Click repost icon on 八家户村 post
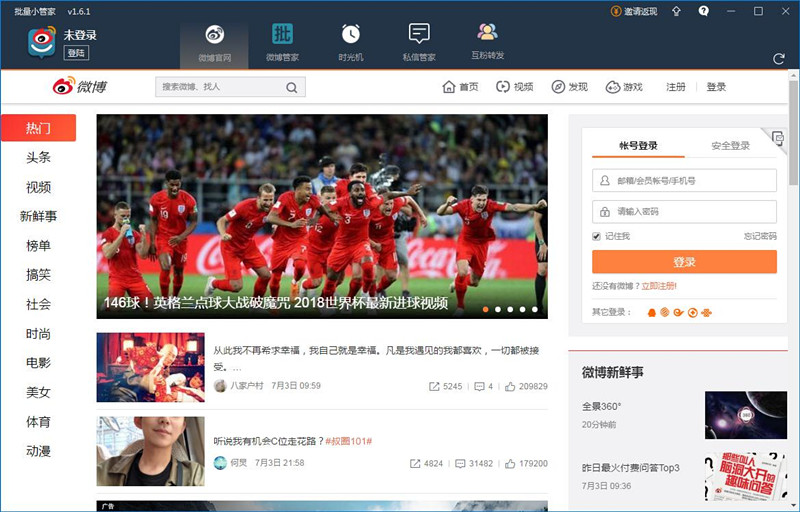800x512 pixels. tap(434, 387)
